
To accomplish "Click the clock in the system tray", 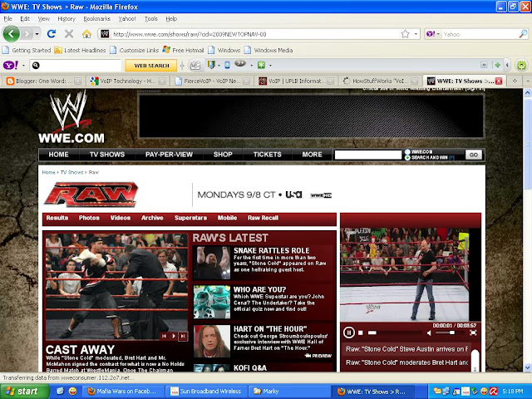I will 513,392.
